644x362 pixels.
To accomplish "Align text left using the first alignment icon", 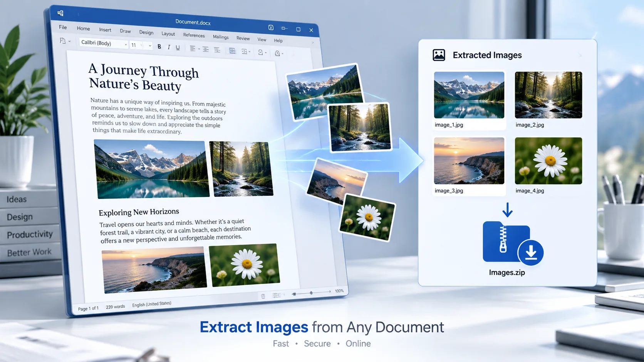I will (193, 48).
